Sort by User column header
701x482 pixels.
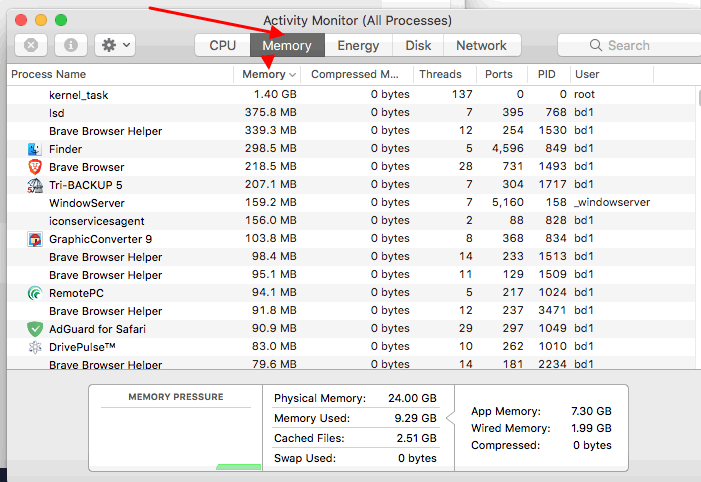pos(612,74)
